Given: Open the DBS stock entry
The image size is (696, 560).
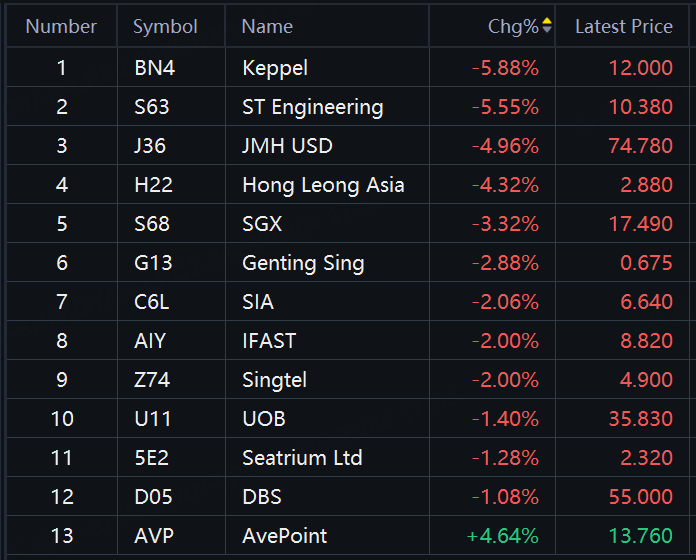Looking at the screenshot, I should [x=261, y=497].
